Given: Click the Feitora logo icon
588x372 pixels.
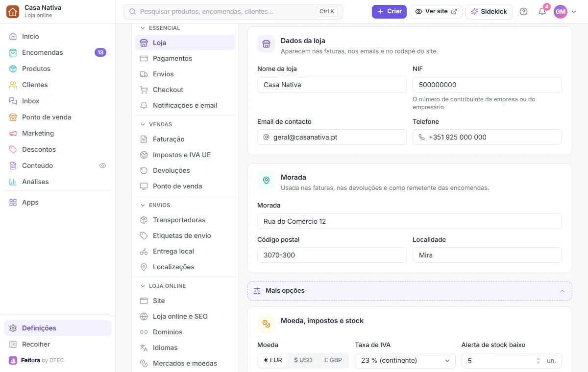Looking at the screenshot, I should 13,360.
